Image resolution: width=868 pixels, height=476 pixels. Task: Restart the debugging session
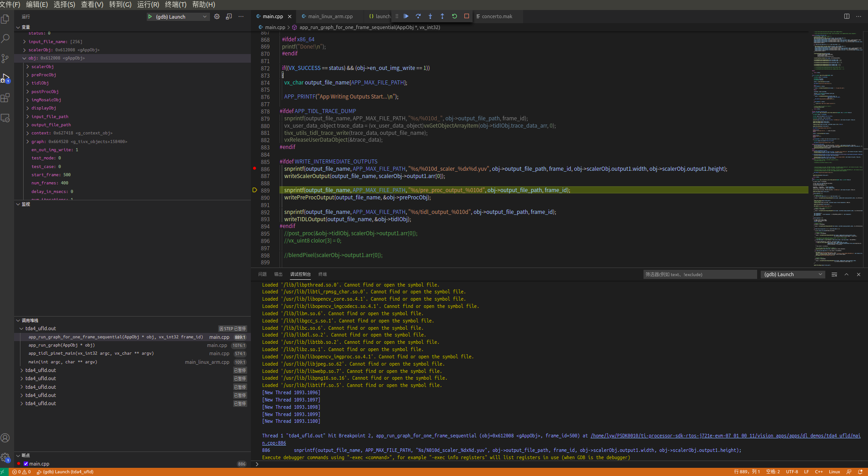click(454, 16)
